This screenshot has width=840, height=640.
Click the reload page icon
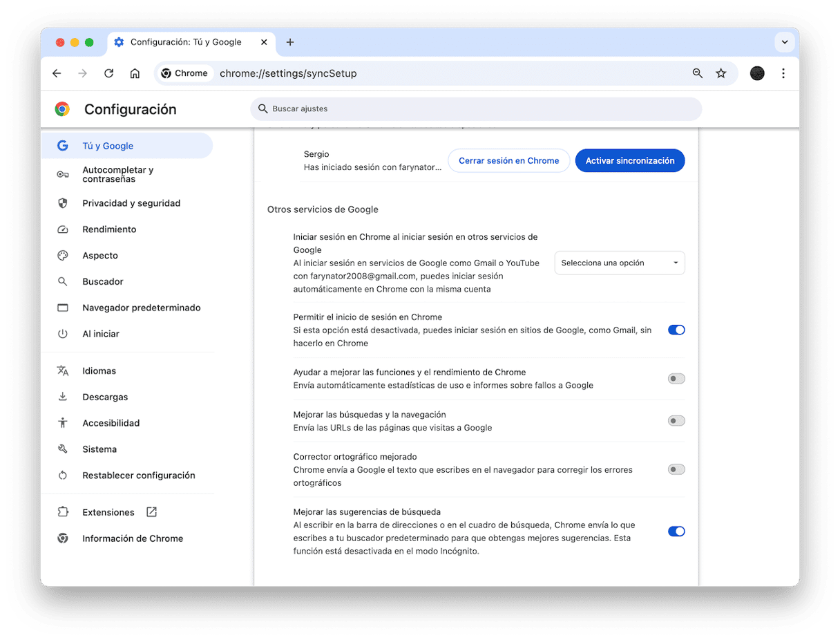108,73
